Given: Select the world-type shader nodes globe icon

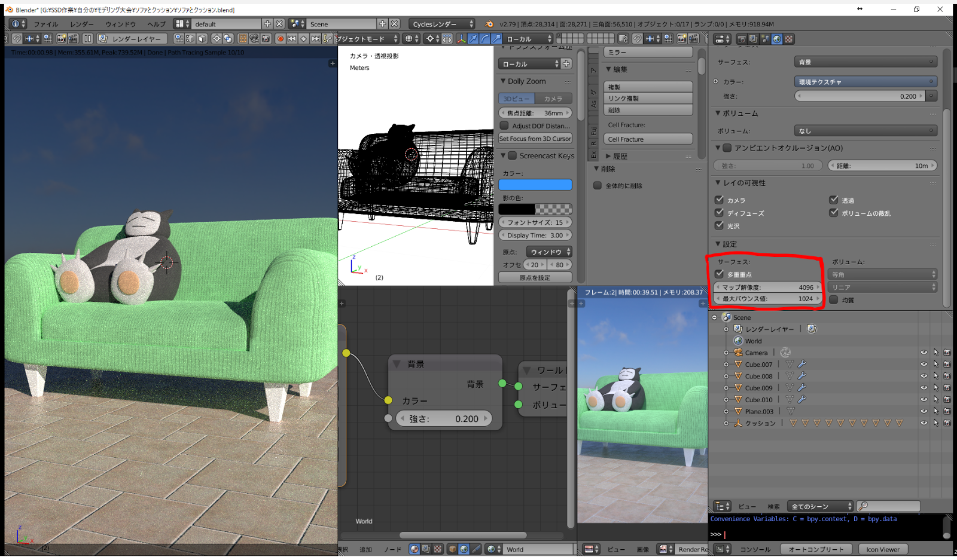Looking at the screenshot, I should click(464, 549).
